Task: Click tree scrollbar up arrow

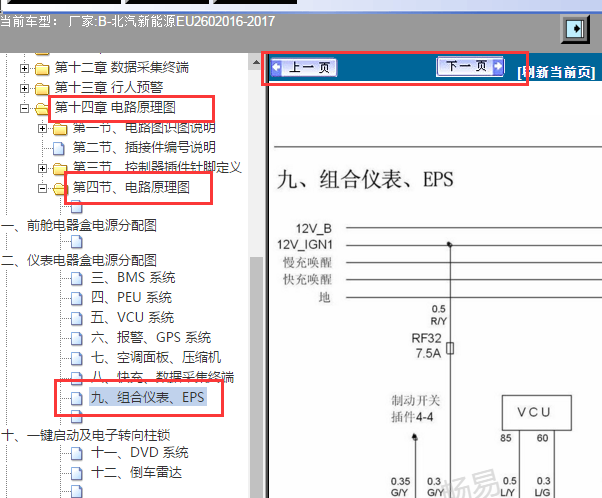Action: click(256, 62)
